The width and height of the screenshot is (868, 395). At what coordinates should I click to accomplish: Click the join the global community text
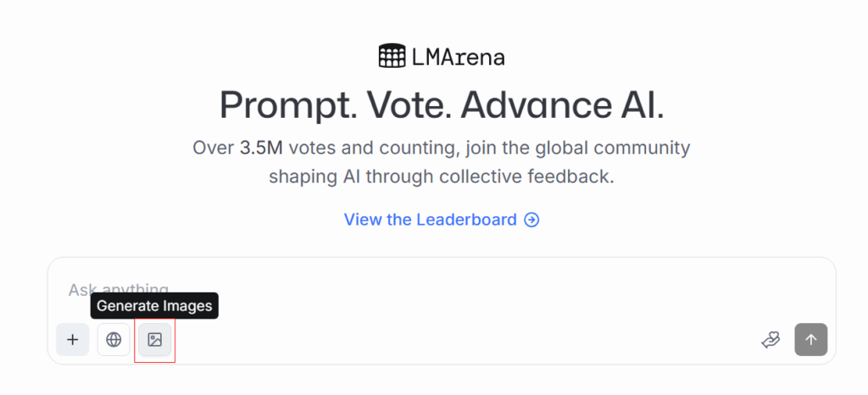pos(578,148)
